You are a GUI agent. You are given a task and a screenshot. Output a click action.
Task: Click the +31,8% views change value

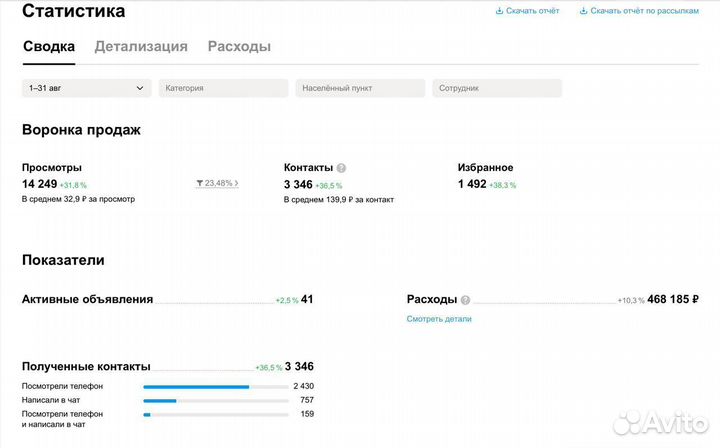click(73, 185)
